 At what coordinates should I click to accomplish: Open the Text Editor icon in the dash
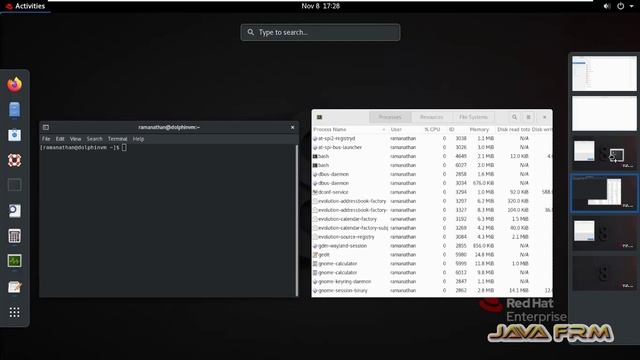tap(14, 287)
